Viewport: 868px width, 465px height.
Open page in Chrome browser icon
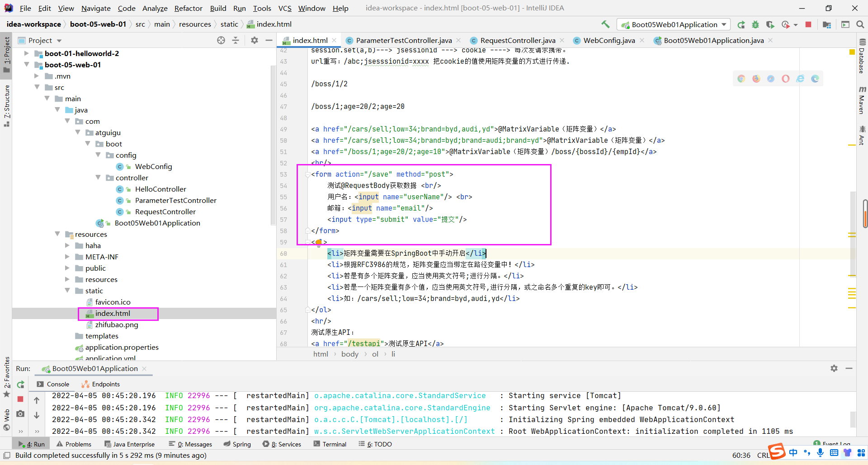(741, 79)
